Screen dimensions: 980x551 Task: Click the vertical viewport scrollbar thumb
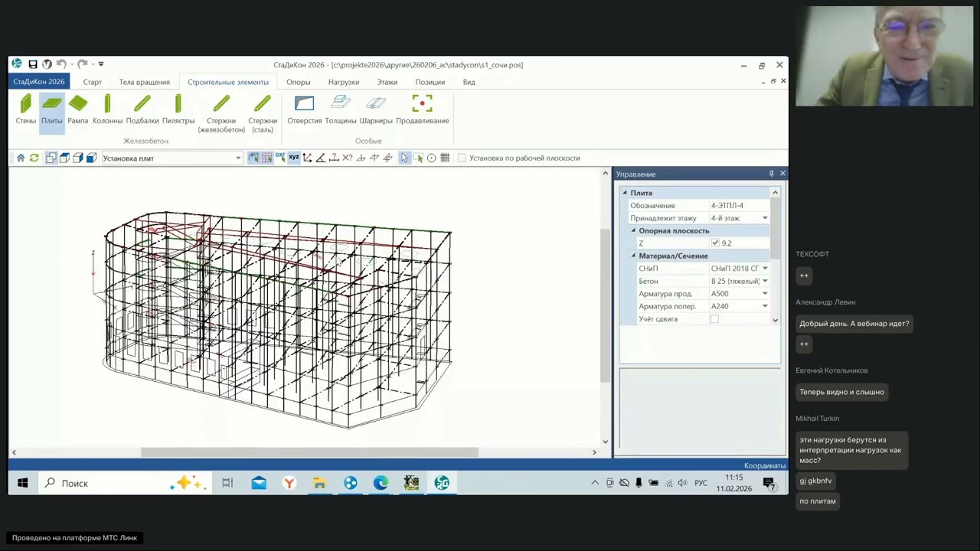click(x=605, y=306)
